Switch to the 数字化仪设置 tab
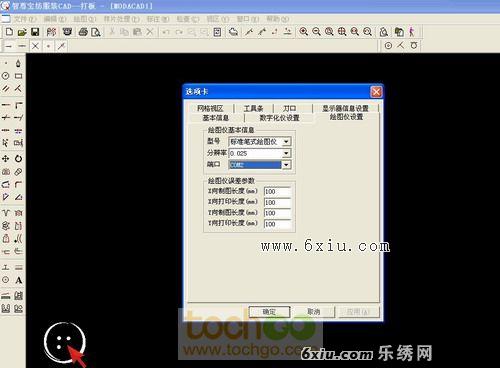This screenshot has width=500, height=368. [279, 118]
